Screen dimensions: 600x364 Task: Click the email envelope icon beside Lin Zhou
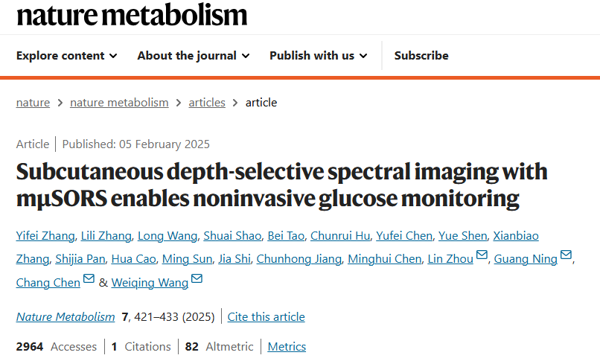pyautogui.click(x=482, y=255)
